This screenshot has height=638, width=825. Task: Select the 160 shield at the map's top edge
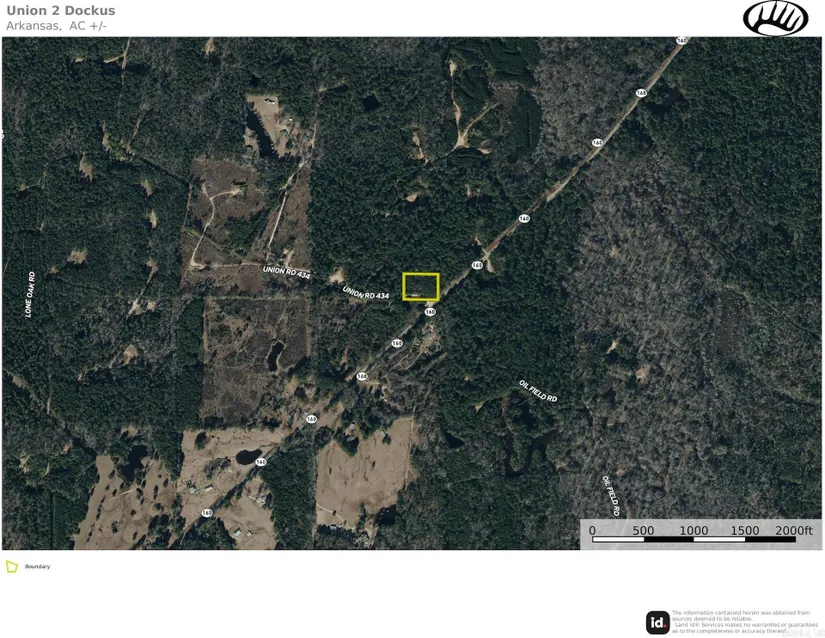point(681,40)
